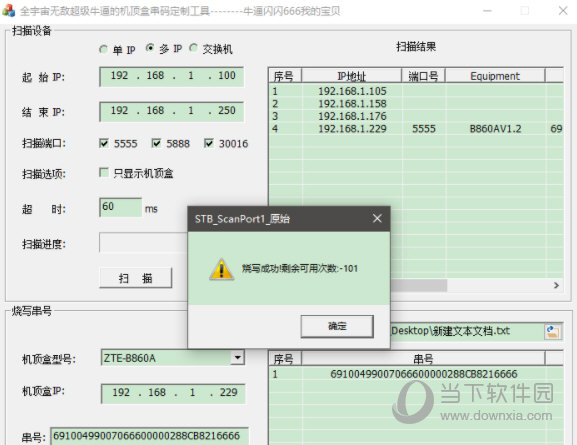This screenshot has height=445, width=577.
Task: Click the file browse icon beside the txt path
Action: pos(553,332)
